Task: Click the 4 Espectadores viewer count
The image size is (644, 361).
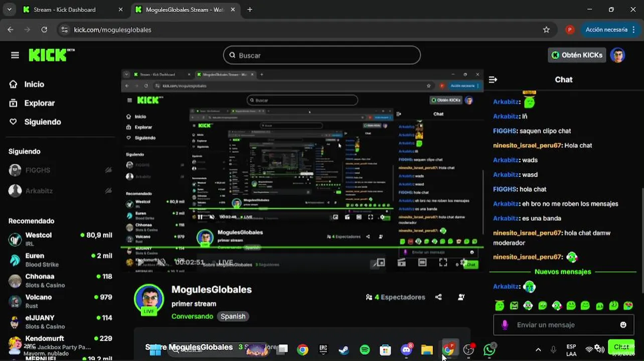Action: click(x=396, y=297)
